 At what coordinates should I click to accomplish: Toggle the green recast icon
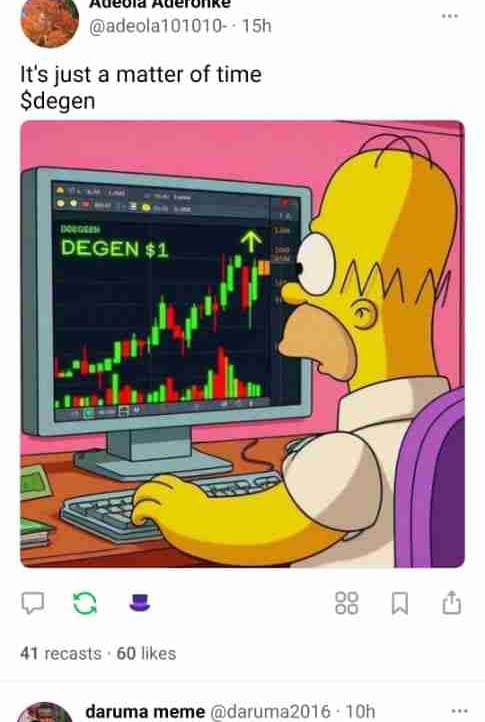pos(85,603)
